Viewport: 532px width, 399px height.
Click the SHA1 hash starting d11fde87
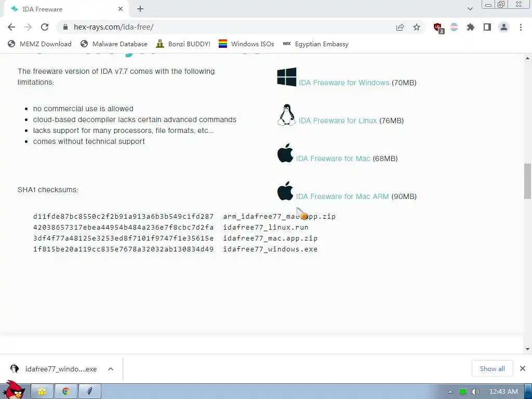pos(124,217)
